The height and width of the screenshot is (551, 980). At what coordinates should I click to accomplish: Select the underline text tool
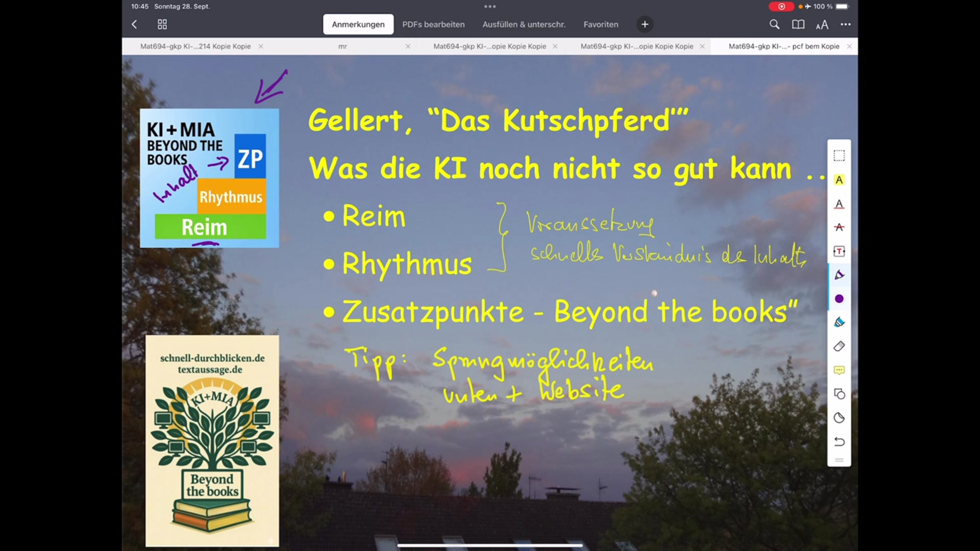[839, 204]
